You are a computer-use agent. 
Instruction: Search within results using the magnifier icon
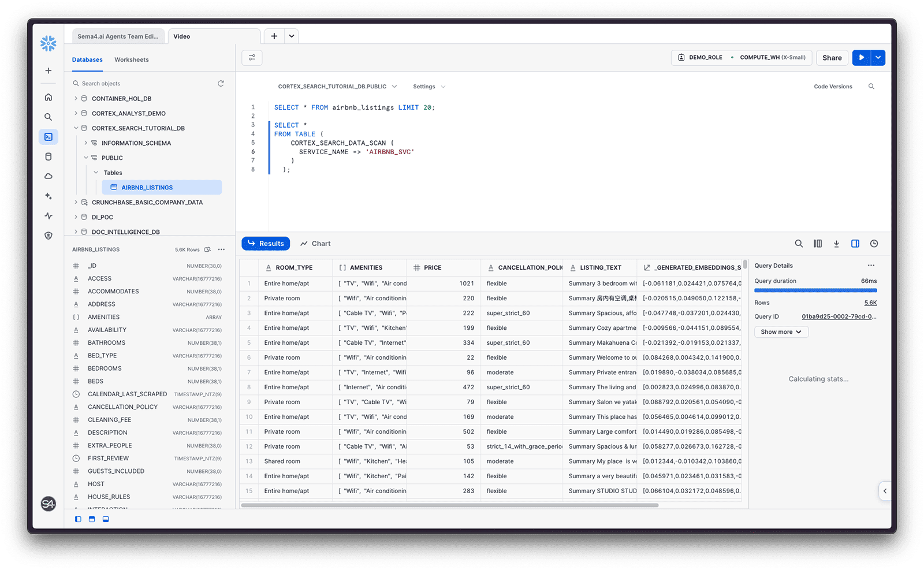799,243
